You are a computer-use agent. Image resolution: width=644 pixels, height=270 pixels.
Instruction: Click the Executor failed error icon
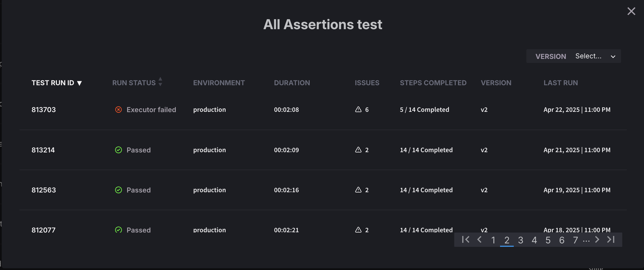[x=118, y=110]
